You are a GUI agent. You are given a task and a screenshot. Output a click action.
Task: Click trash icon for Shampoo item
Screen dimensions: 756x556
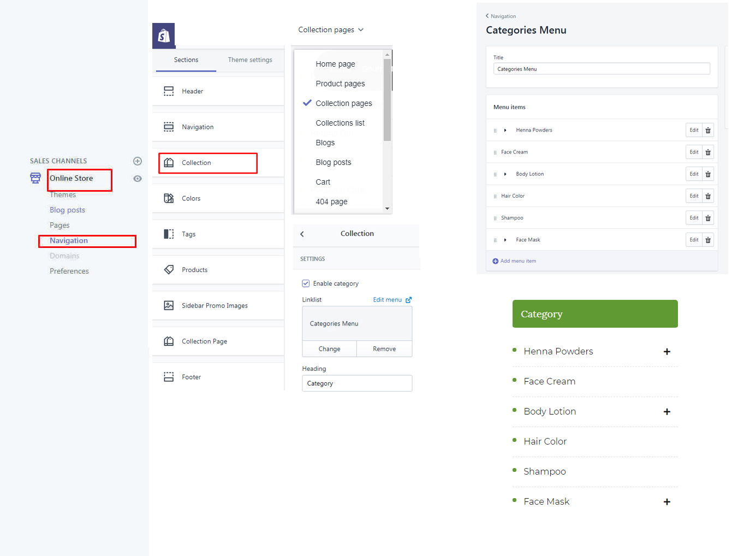708,218
